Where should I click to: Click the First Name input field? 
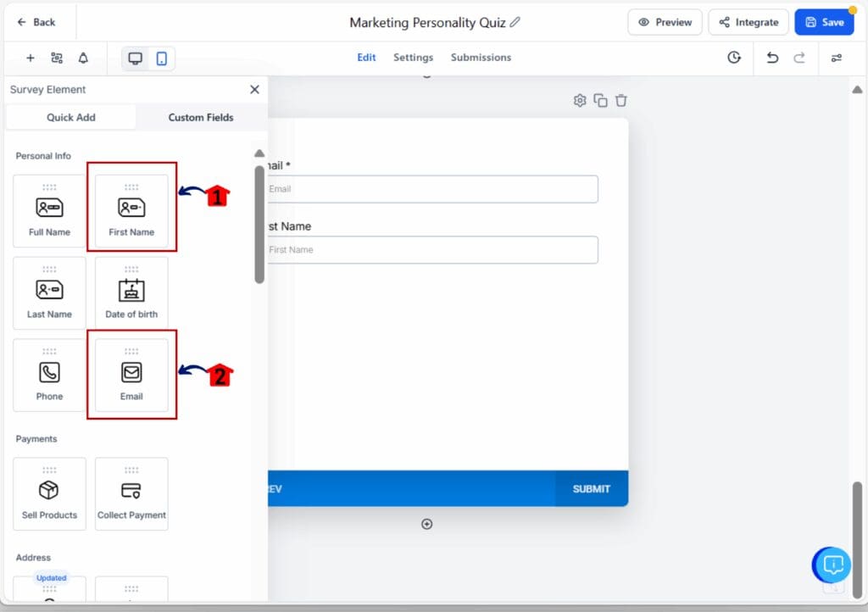click(432, 250)
